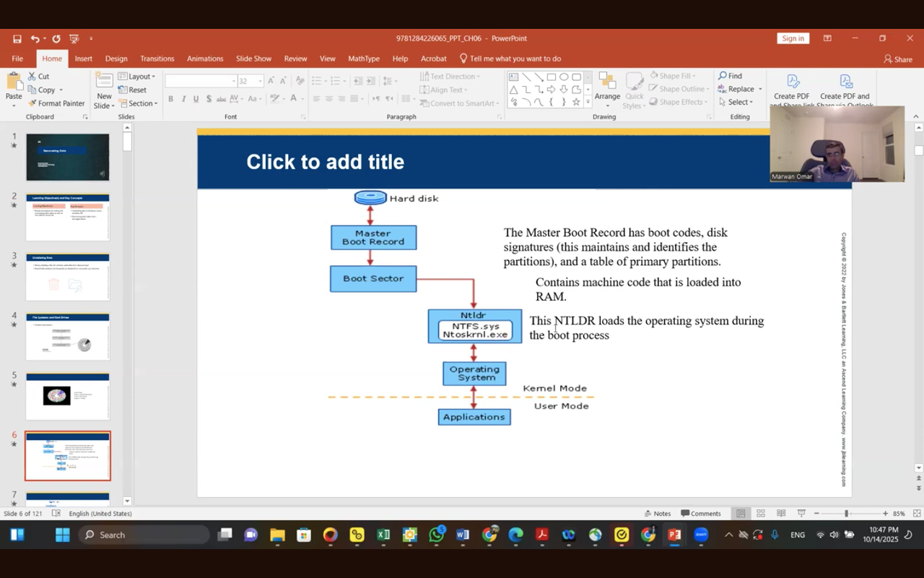Screen dimensions: 924x578
Task: Toggle Italic formatting
Action: pyautogui.click(x=183, y=99)
